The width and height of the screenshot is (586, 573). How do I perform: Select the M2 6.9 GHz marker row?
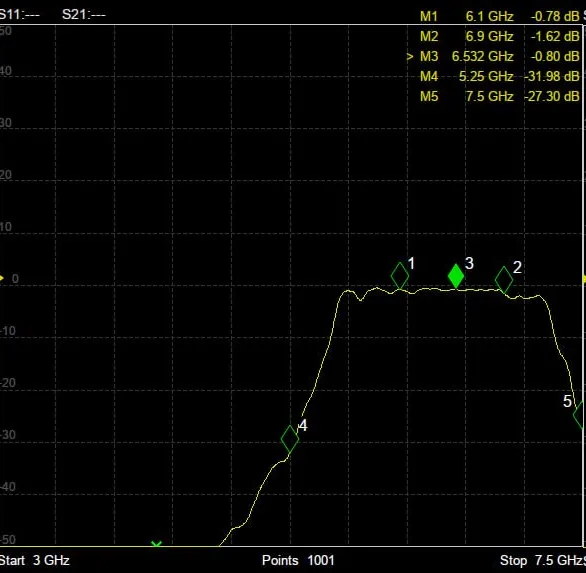click(x=499, y=36)
